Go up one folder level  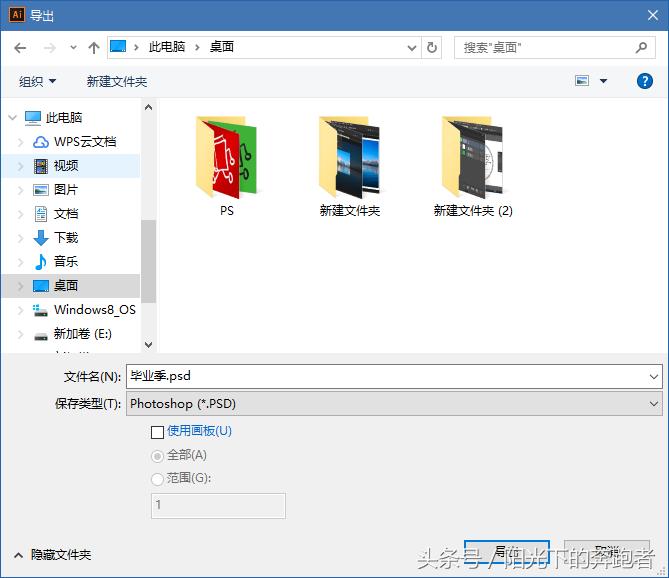click(x=94, y=48)
